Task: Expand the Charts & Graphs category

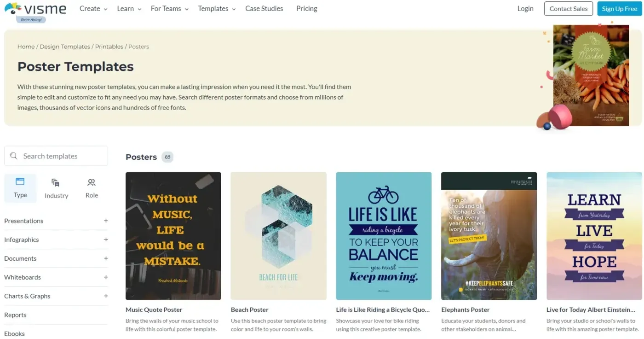Action: [106, 296]
